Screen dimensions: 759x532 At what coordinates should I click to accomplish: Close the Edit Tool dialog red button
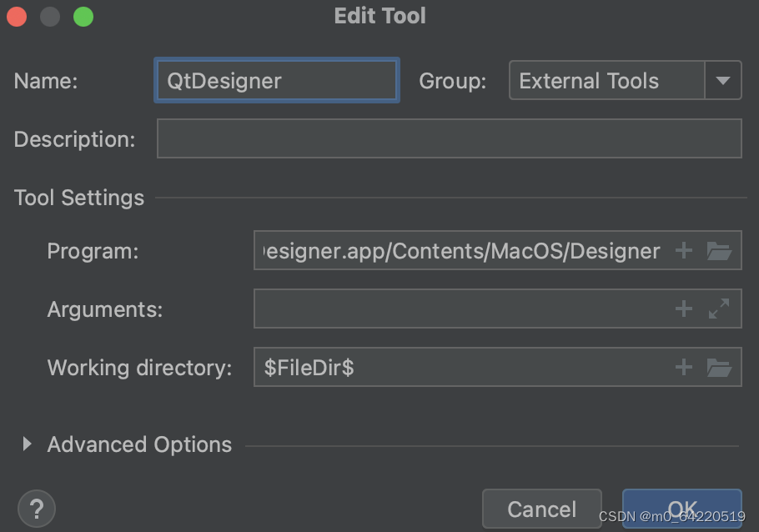tap(17, 17)
